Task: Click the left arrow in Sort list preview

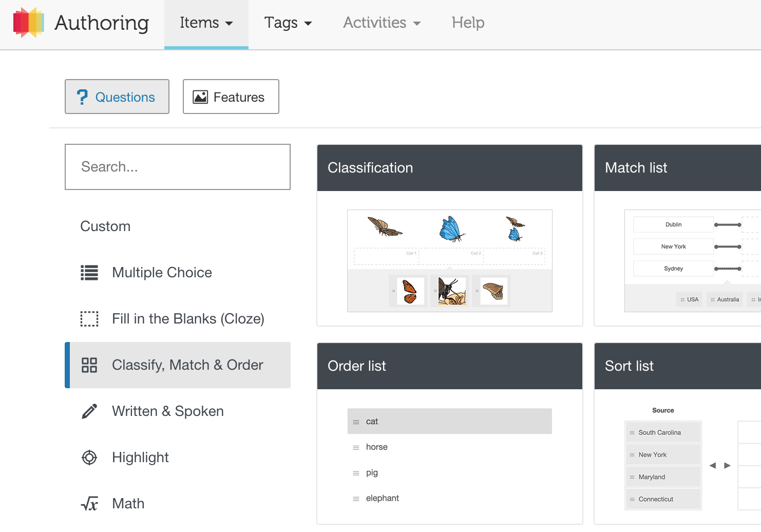Action: pyautogui.click(x=713, y=466)
